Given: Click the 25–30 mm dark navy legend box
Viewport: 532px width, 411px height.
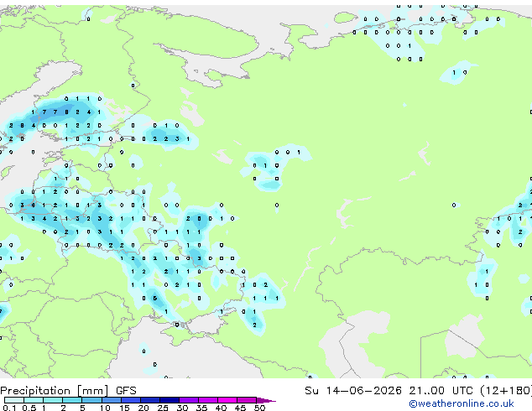Looking at the screenshot, I should pyautogui.click(x=170, y=400).
